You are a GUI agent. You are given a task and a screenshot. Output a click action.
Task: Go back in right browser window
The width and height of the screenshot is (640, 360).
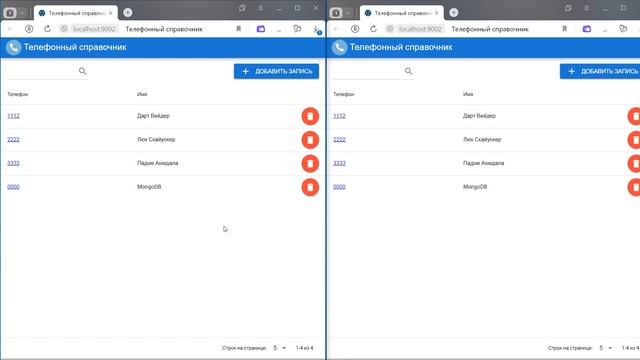(336, 29)
